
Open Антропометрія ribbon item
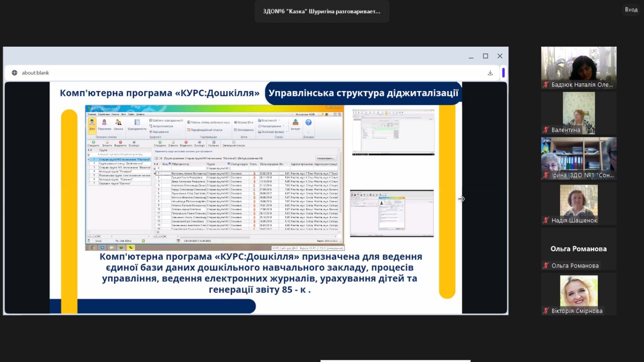click(161, 126)
